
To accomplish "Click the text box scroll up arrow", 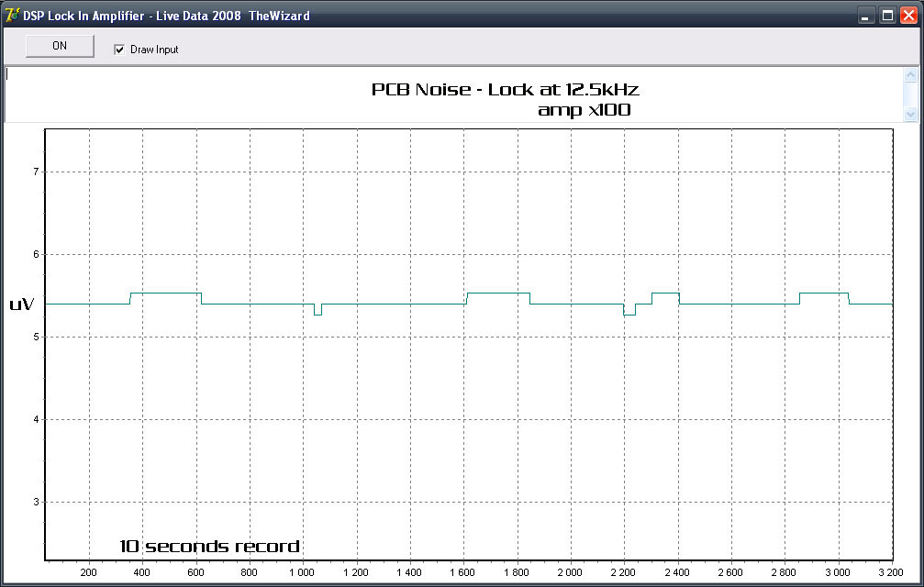I will coord(910,75).
